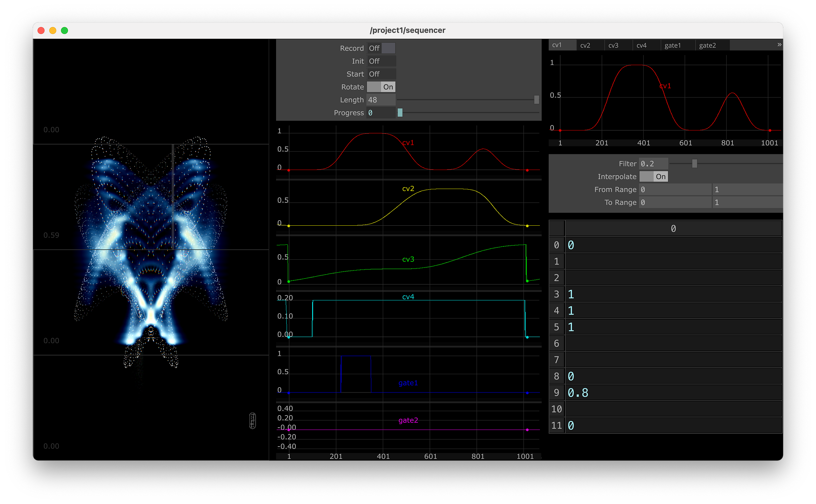Click the Filter value field 0.2
The width and height of the screenshot is (816, 504).
coord(653,164)
